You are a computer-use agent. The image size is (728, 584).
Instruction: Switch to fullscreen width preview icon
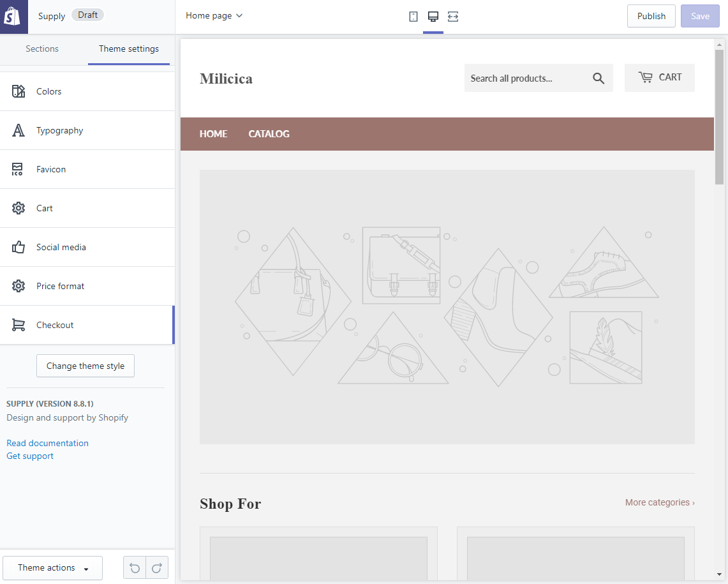pos(453,17)
